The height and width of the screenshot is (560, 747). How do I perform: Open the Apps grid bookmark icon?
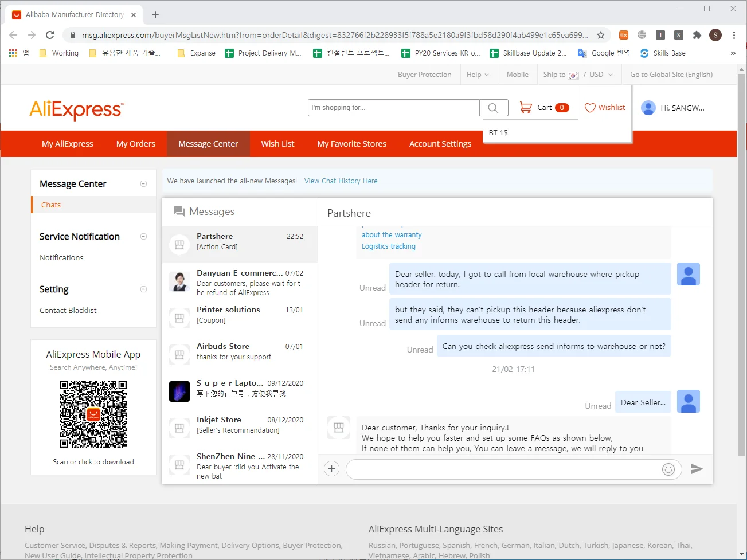(x=13, y=53)
